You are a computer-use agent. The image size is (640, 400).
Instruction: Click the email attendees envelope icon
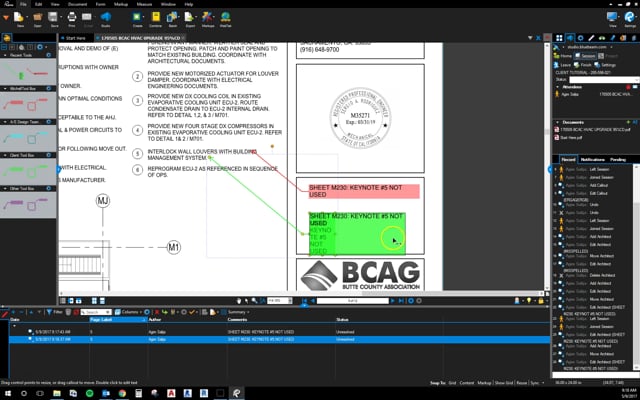click(x=635, y=87)
